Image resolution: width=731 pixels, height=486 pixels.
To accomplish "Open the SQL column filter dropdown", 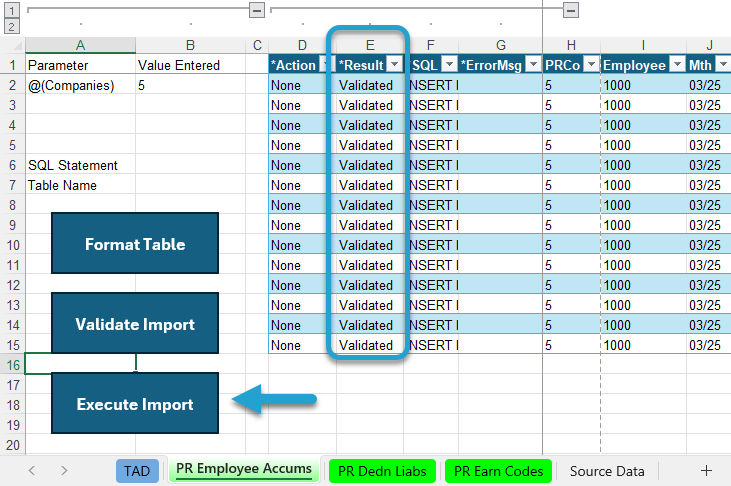I will [x=449, y=64].
